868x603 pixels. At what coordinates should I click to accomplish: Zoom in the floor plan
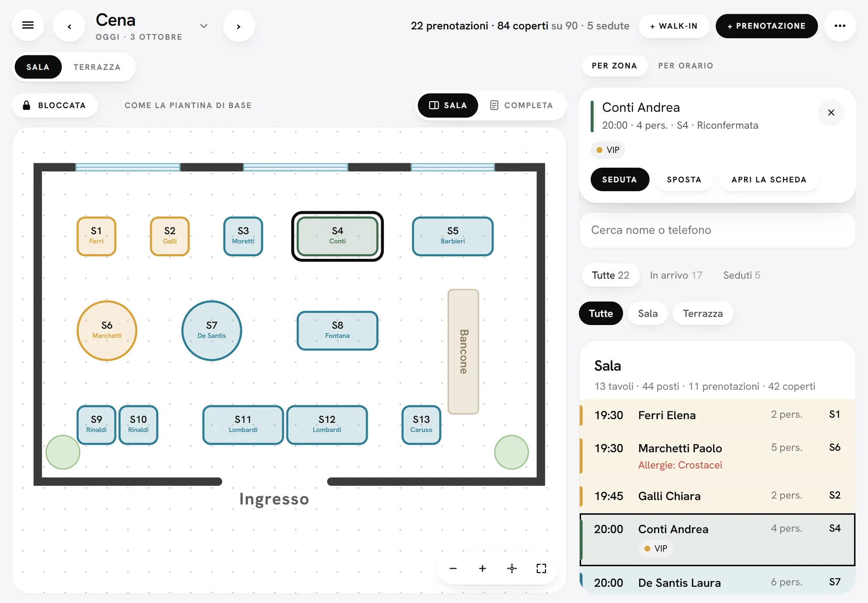click(483, 568)
